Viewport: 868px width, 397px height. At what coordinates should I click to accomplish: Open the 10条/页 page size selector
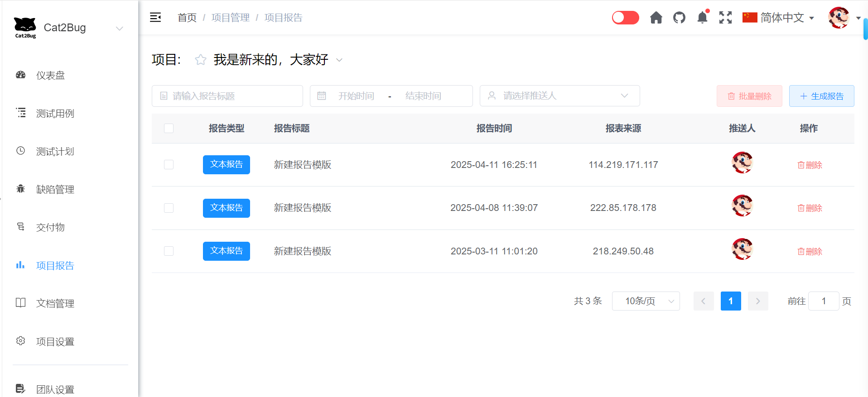point(646,301)
